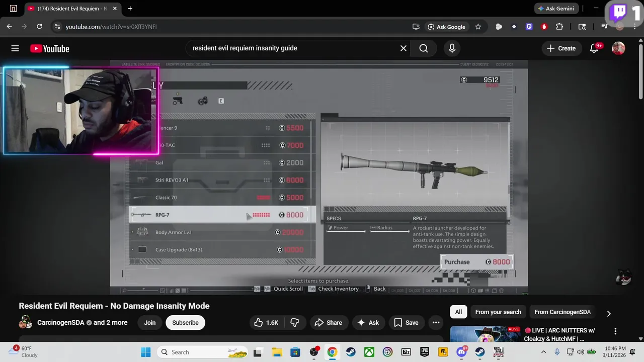Click the Stiri REVO3 A1 row in video

(222, 180)
